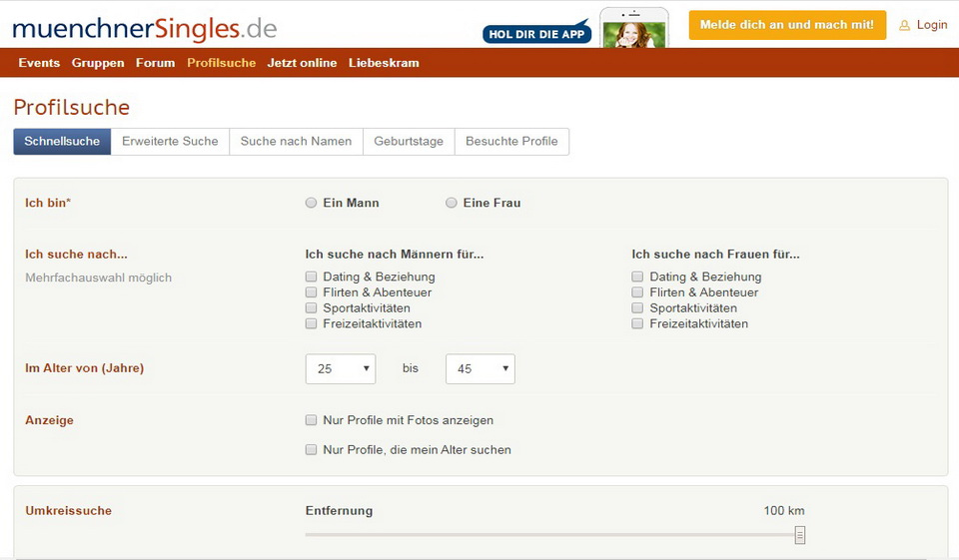Image resolution: width=959 pixels, height=560 pixels.
Task: Check 'Flirten & Abenteuer' under Frauen
Action: 637,292
